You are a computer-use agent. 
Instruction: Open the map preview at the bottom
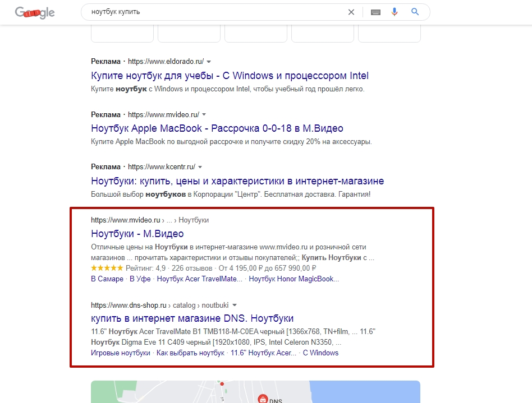click(255, 392)
